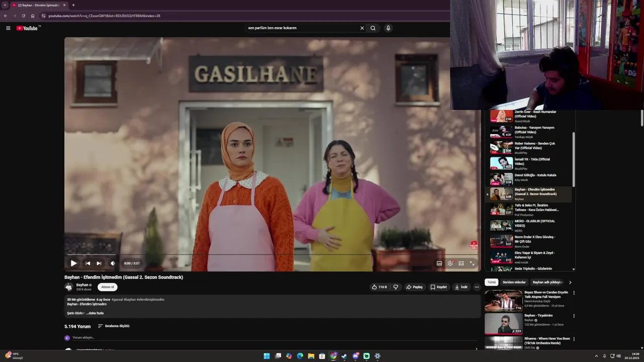Play Tefo & Seko Kara Üzüm Habbesi
This screenshot has height=362, width=644.
pyautogui.click(x=528, y=209)
